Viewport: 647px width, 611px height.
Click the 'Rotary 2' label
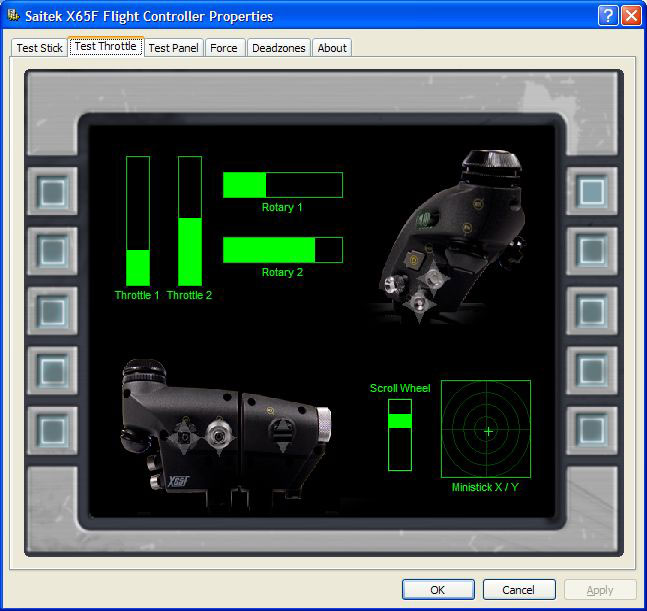[x=282, y=272]
